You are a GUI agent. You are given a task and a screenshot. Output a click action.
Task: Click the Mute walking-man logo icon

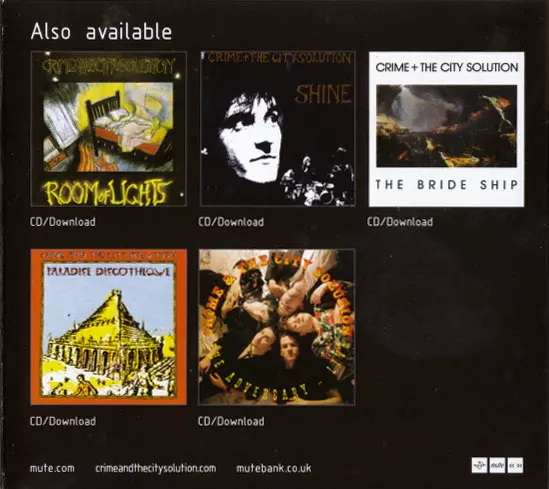479,465
